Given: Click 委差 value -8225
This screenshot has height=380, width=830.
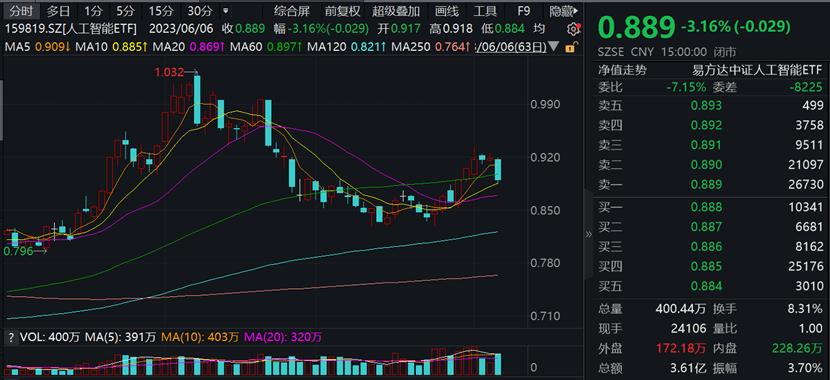Looking at the screenshot, I should tap(806, 87).
